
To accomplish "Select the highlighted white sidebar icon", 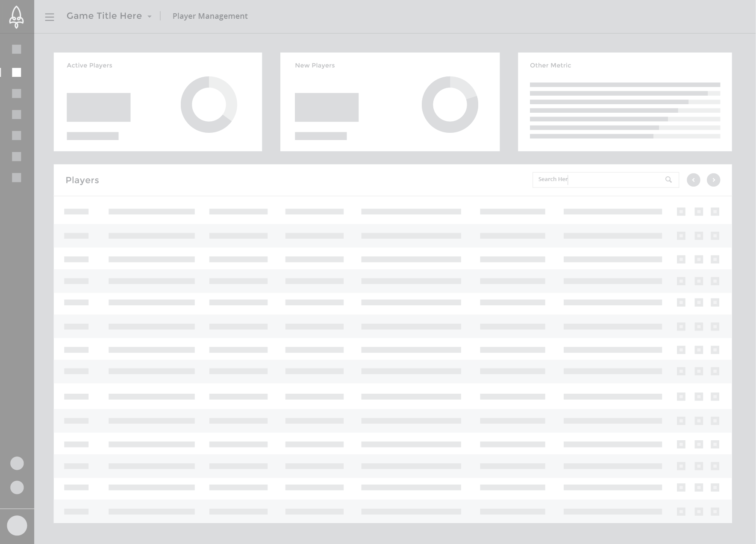I will (17, 73).
